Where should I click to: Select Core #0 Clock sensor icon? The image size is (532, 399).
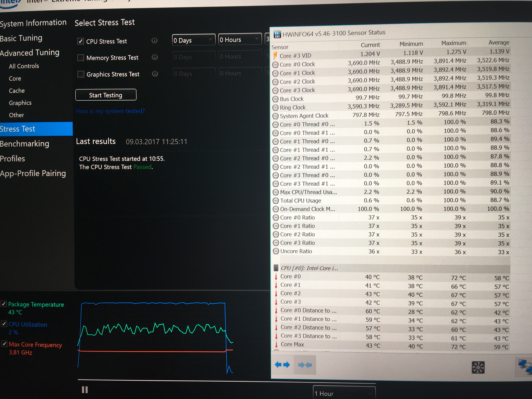pyautogui.click(x=275, y=65)
